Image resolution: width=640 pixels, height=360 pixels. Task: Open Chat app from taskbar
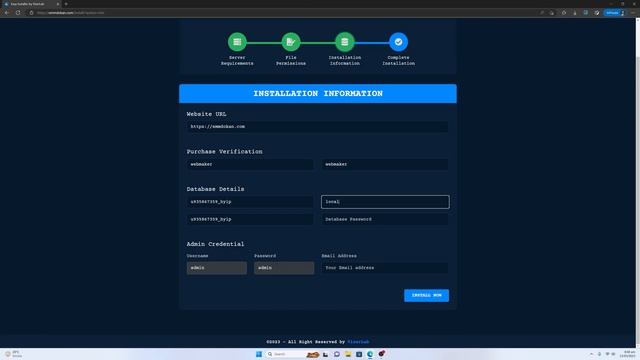pyautogui.click(x=337, y=354)
